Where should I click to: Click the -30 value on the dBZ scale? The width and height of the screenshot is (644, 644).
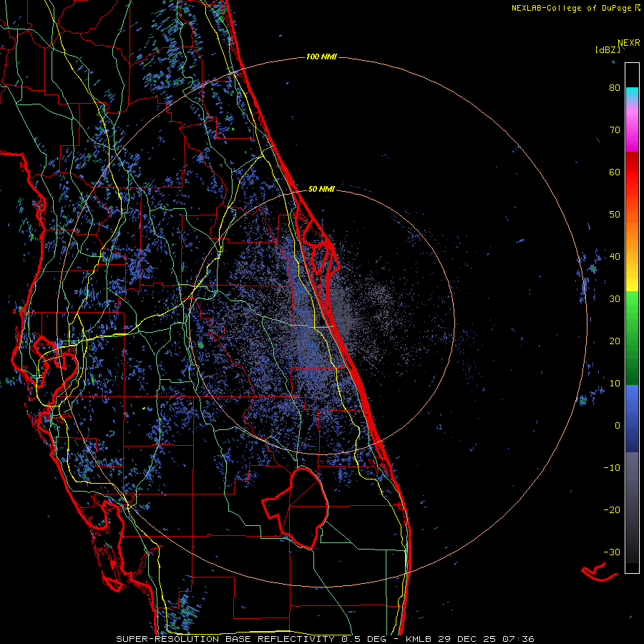pos(612,552)
